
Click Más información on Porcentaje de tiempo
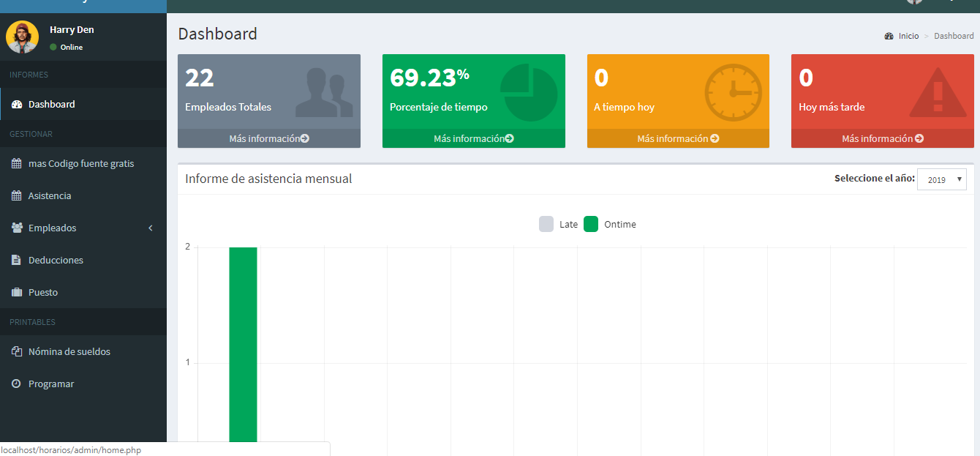(x=473, y=138)
